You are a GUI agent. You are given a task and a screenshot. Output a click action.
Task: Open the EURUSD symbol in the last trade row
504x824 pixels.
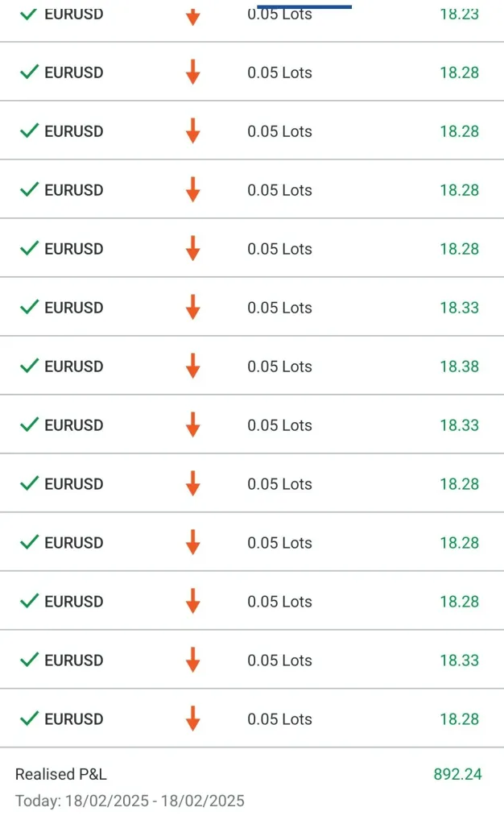[74, 719]
